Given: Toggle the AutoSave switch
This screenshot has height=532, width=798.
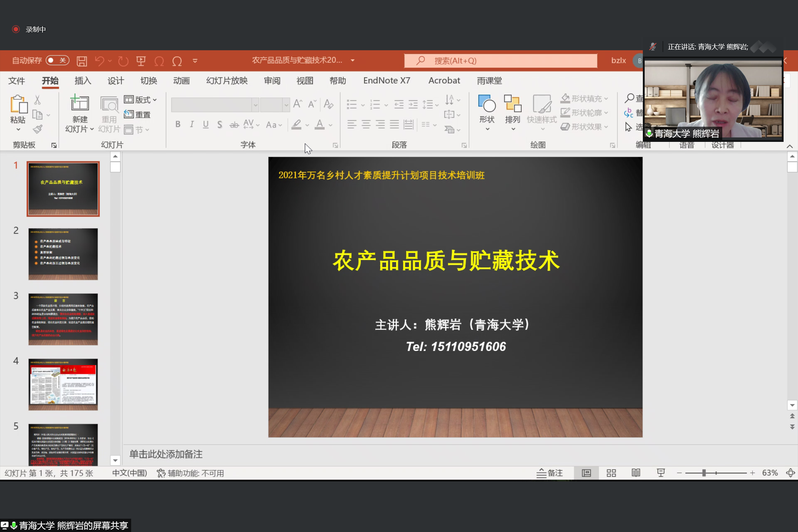Looking at the screenshot, I should point(58,61).
